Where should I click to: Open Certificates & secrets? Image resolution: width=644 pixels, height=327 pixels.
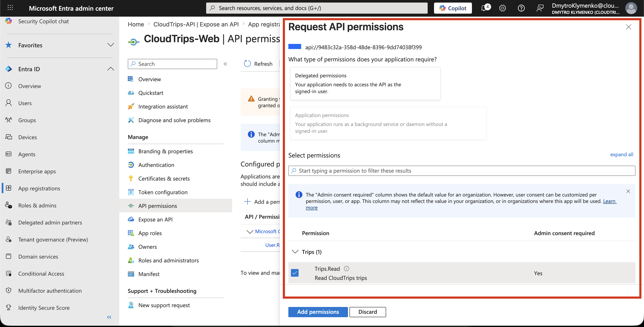(x=164, y=178)
